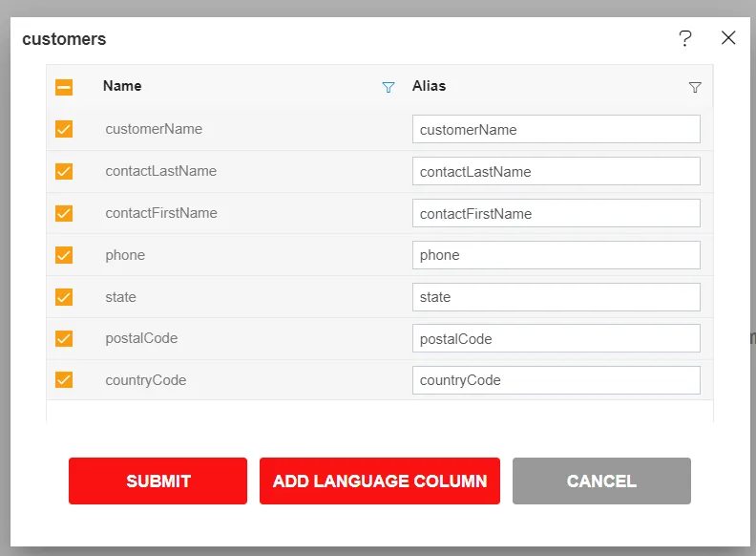This screenshot has width=756, height=556.
Task: Uncheck the contactLastName checkbox
Action: click(64, 171)
